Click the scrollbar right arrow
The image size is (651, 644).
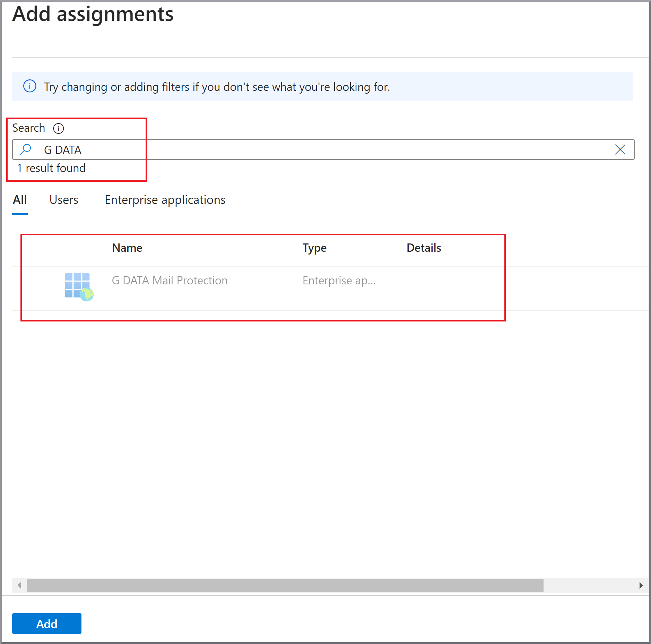point(641,585)
